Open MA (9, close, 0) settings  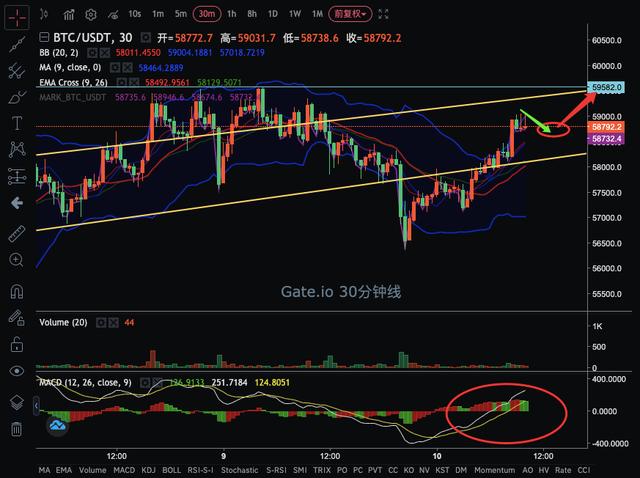pyautogui.click(x=116, y=68)
